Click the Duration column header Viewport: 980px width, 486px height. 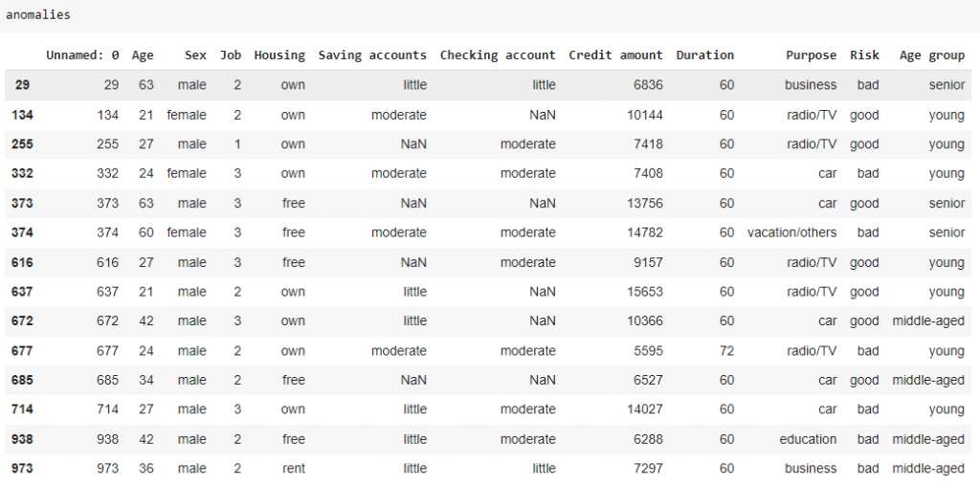tap(704, 55)
